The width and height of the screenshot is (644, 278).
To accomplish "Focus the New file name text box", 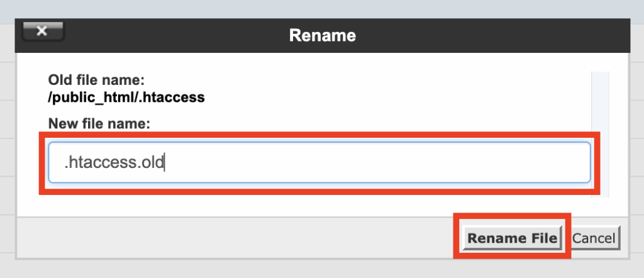I will click(319, 162).
